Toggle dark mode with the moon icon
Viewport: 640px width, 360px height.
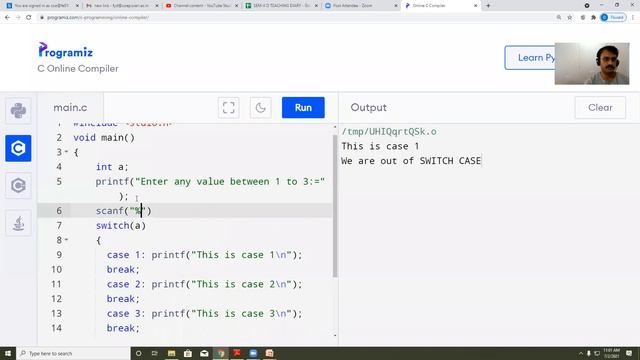pyautogui.click(x=260, y=108)
